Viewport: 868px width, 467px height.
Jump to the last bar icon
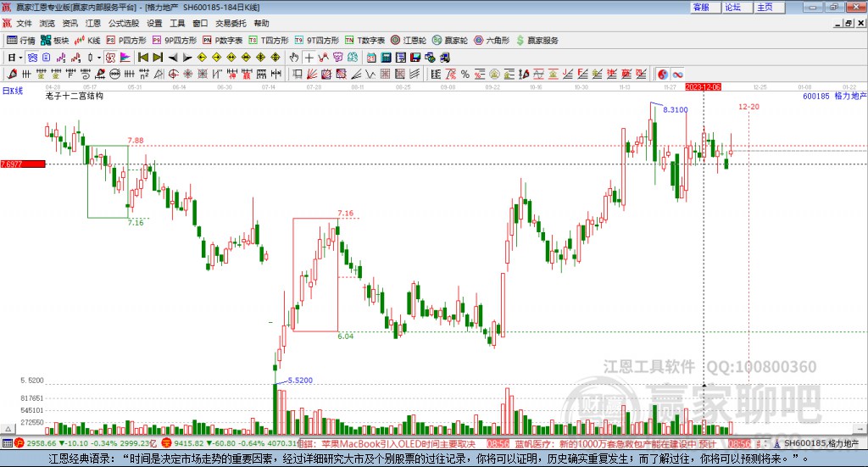coord(158,58)
